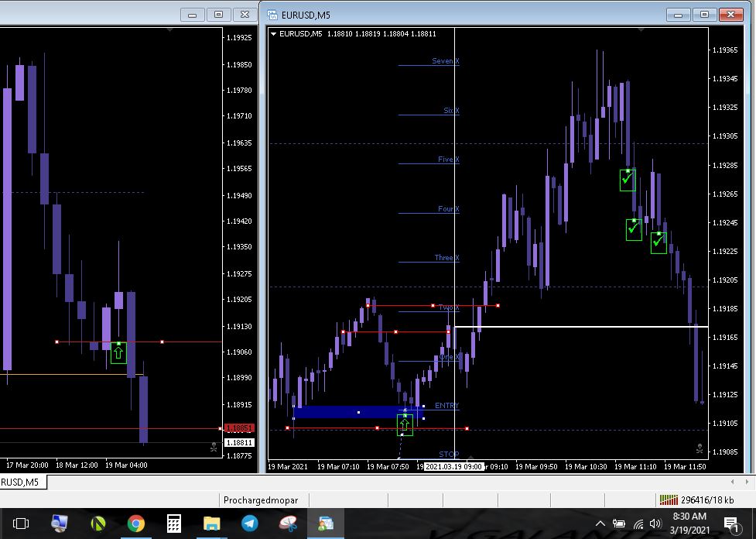Minimize the EURUSD,M5 chart window

click(679, 15)
